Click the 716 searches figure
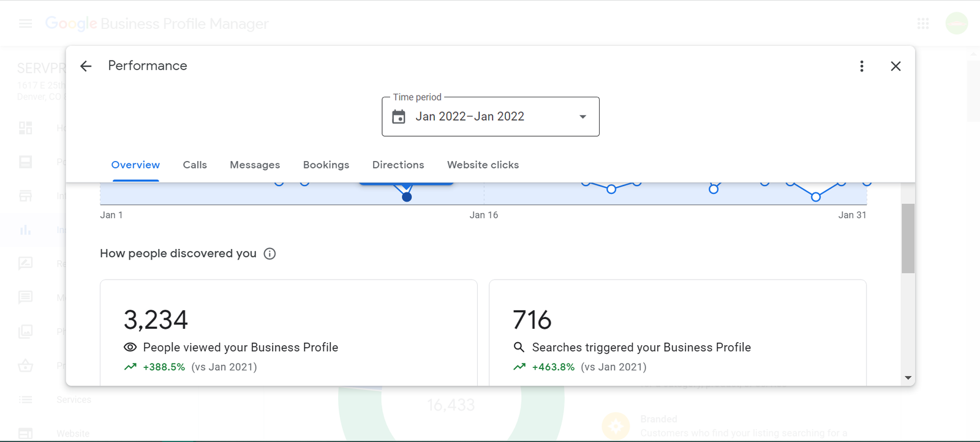Screen dimensions: 980x442 point(532,320)
